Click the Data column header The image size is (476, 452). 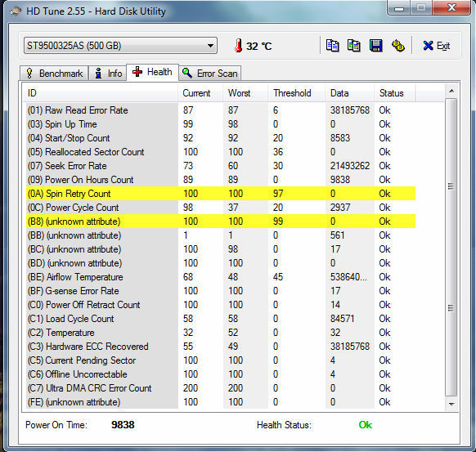pyautogui.click(x=350, y=93)
